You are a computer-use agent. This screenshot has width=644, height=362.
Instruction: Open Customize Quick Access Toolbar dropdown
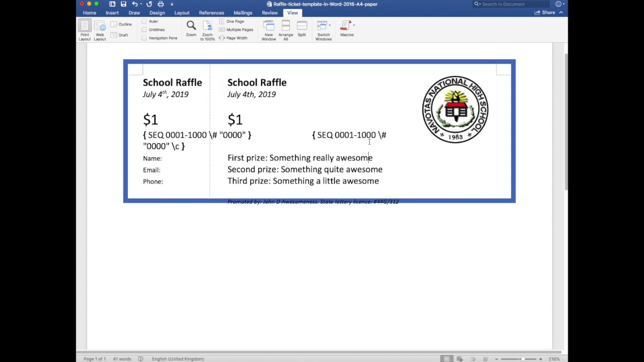[x=172, y=4]
